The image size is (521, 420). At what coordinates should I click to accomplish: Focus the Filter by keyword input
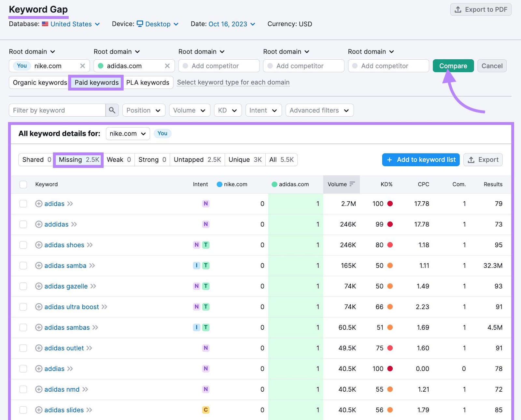(x=57, y=110)
